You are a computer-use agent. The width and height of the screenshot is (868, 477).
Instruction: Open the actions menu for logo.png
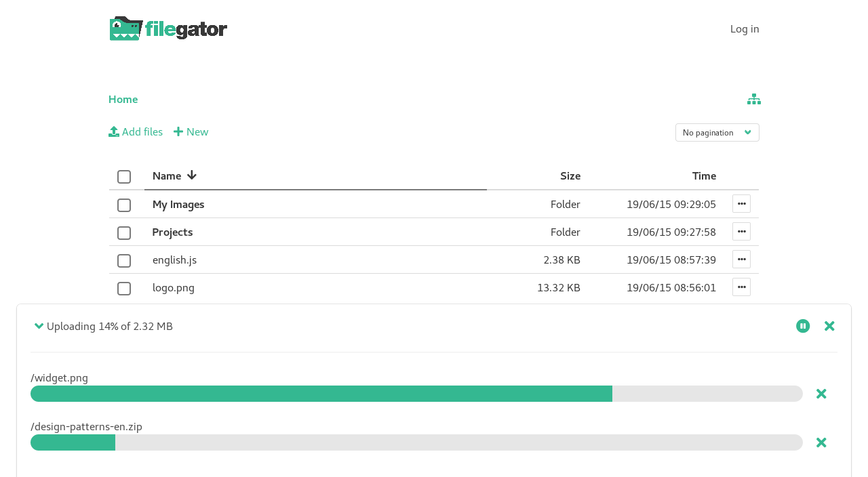[x=741, y=287]
